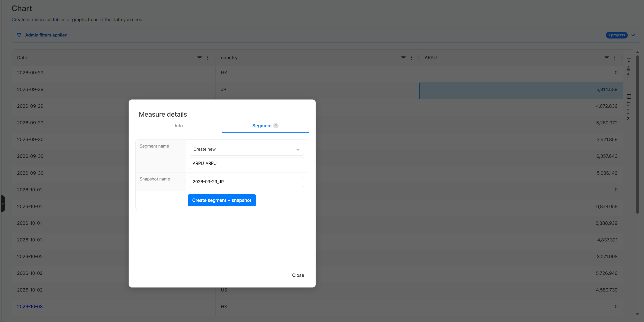Switch to the Info tab

[179, 126]
